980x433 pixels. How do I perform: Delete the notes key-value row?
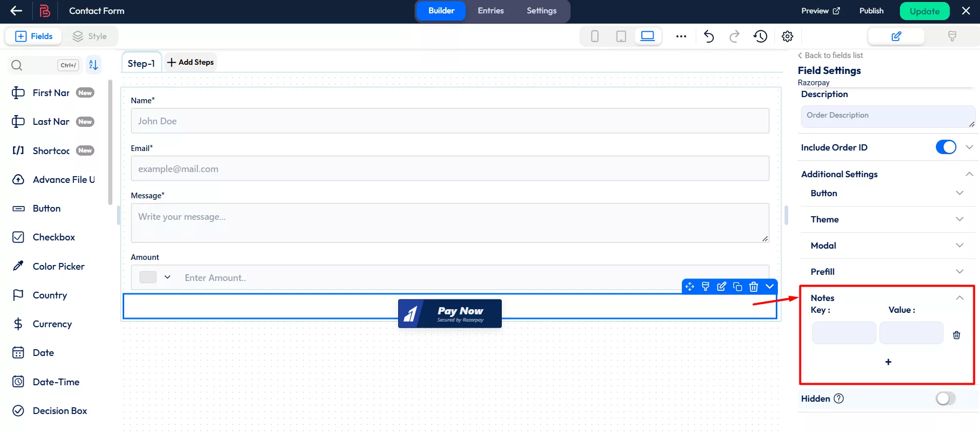[x=956, y=335]
